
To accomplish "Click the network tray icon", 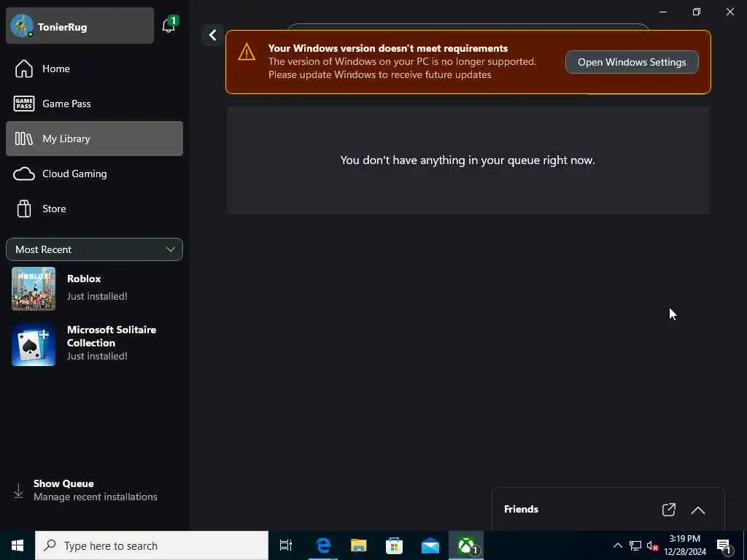I will (635, 545).
